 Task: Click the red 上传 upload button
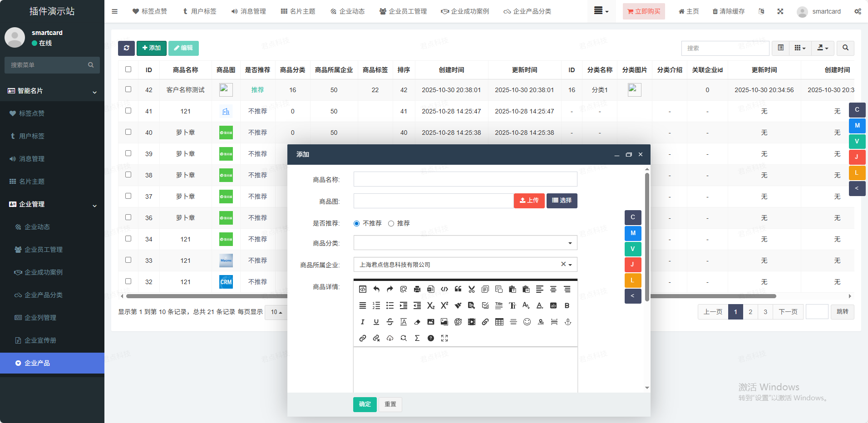[x=529, y=201]
